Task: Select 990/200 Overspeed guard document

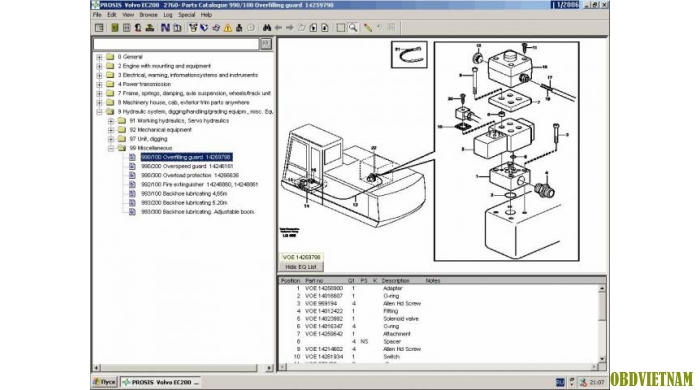Action: coord(187,166)
